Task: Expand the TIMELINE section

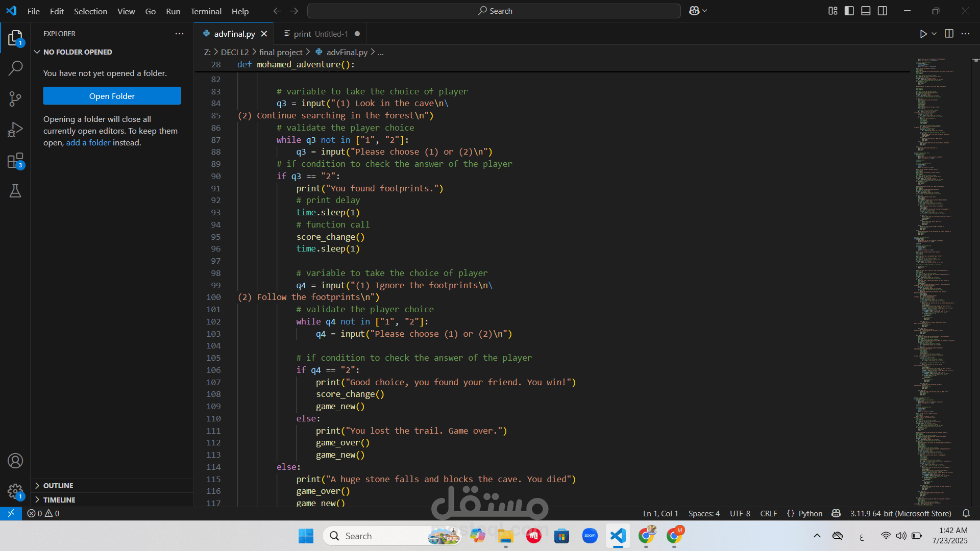Action: 59,500
